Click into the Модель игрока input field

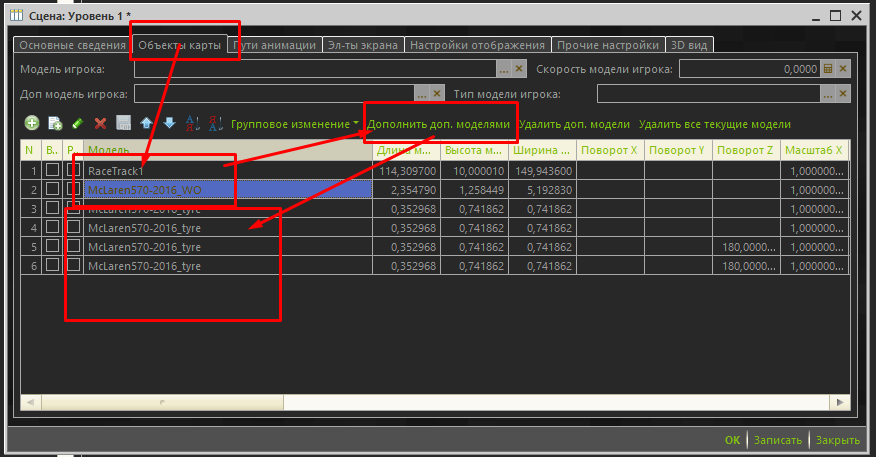pos(315,69)
